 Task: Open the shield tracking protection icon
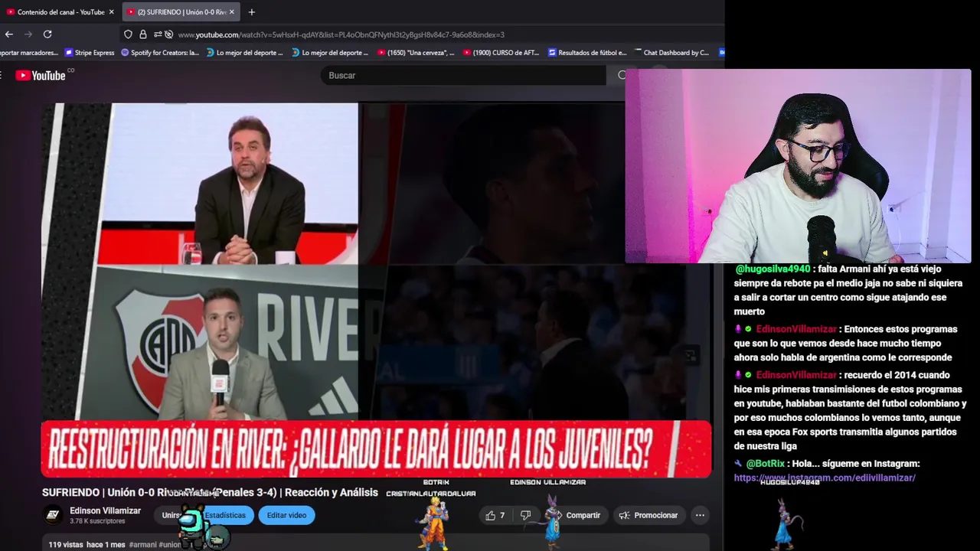(x=128, y=34)
